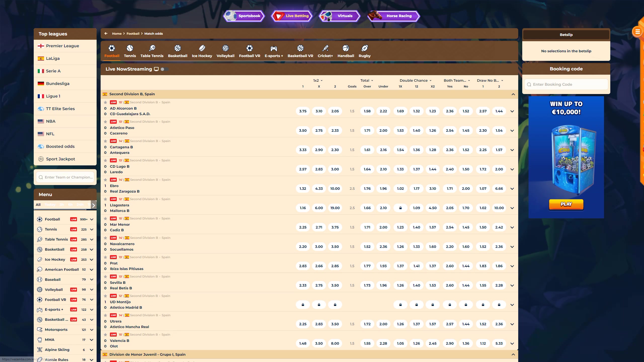
Task: Open the 1x2 market dropdown
Action: 318,80
